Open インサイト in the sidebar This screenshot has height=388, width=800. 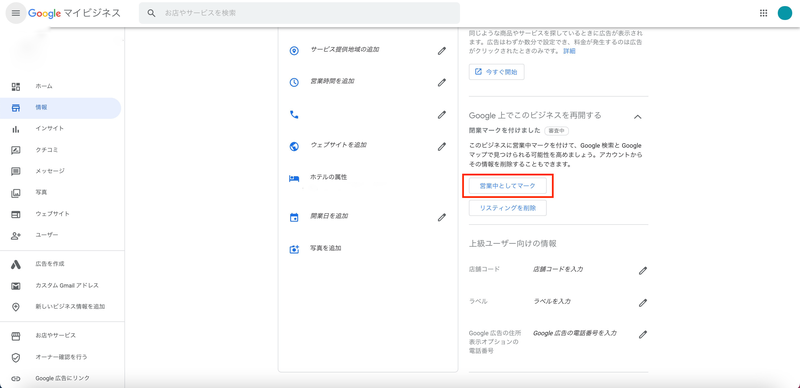click(x=61, y=129)
